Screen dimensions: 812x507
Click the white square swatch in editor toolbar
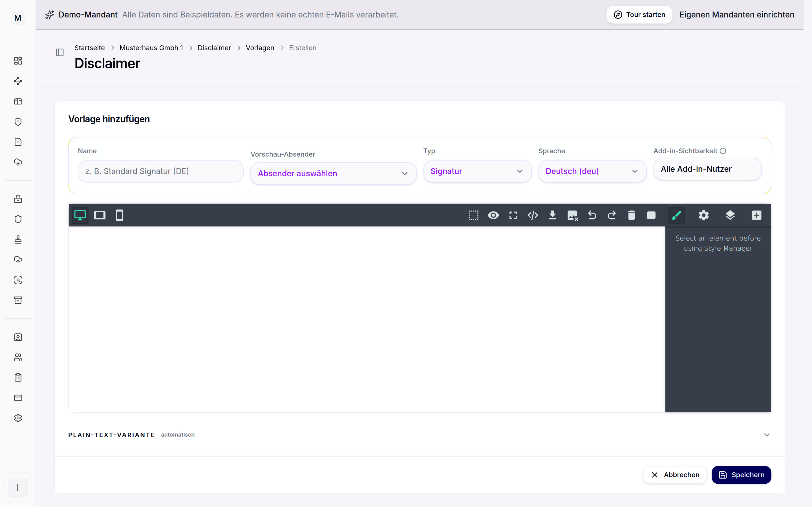point(651,215)
